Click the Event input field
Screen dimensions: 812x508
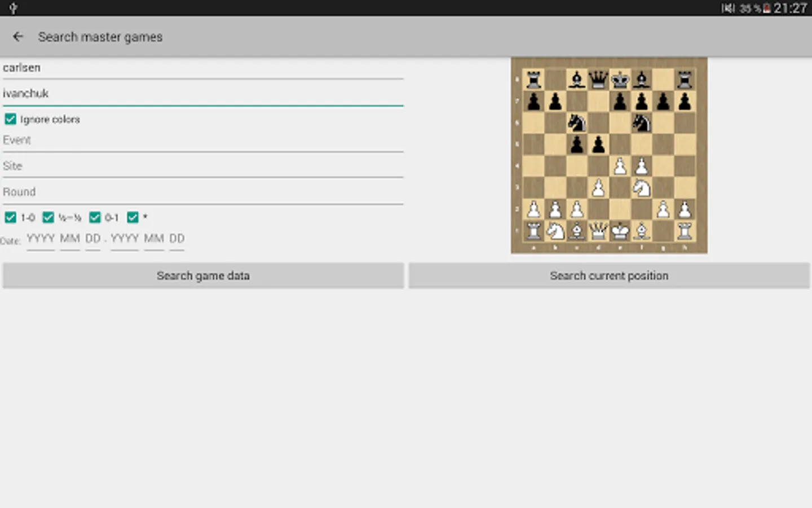203,141
